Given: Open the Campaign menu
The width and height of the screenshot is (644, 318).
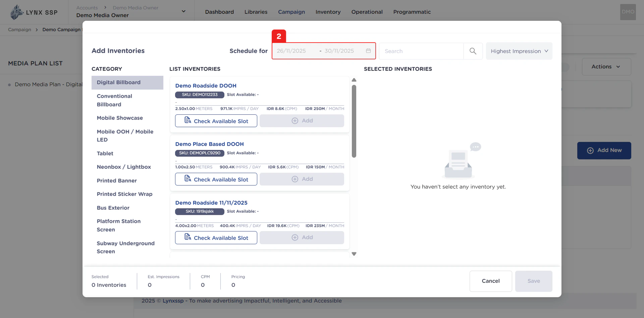Looking at the screenshot, I should tap(291, 12).
